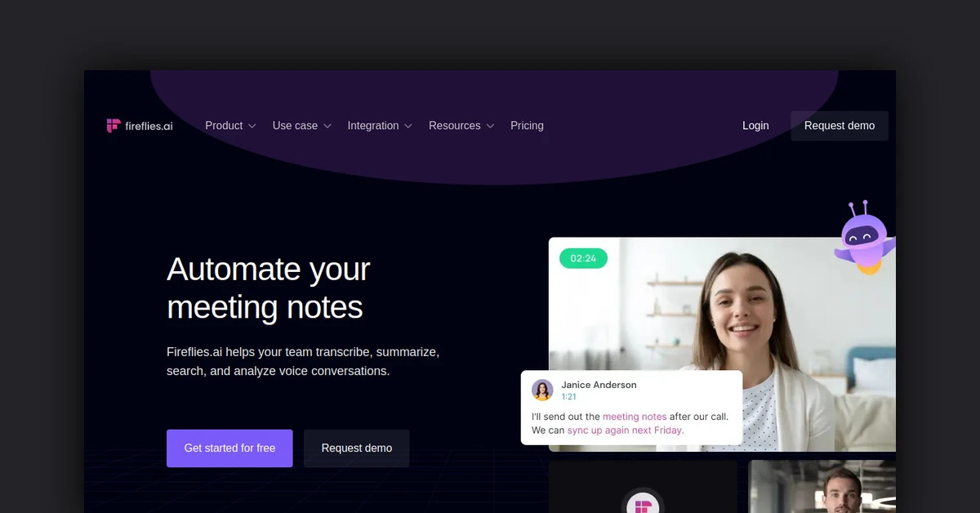Image resolution: width=980 pixels, height=513 pixels.
Task: Click the green 02:24 timer badge
Action: click(x=583, y=258)
